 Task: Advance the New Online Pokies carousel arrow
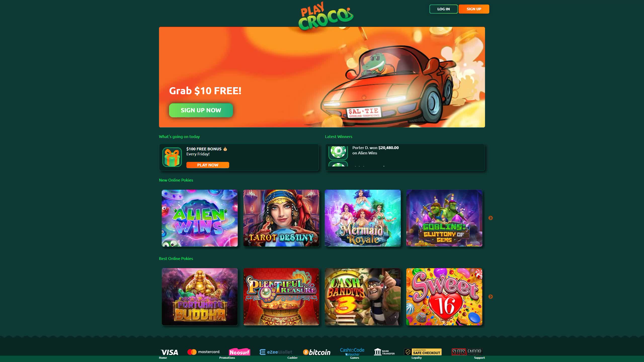491,218
